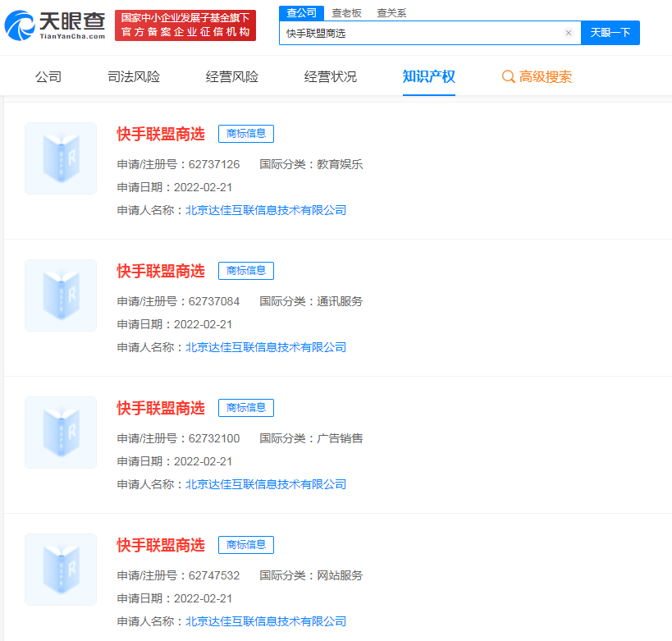Image resolution: width=672 pixels, height=641 pixels.
Task: Click the magnifier icon beside 高级搜索
Action: (x=508, y=77)
